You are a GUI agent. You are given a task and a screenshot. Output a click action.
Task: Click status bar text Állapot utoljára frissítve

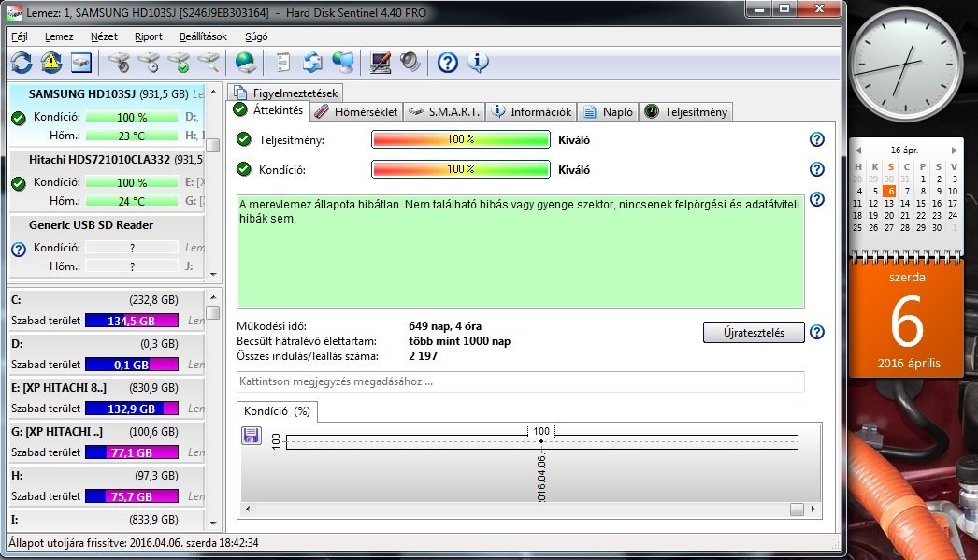click(134, 543)
